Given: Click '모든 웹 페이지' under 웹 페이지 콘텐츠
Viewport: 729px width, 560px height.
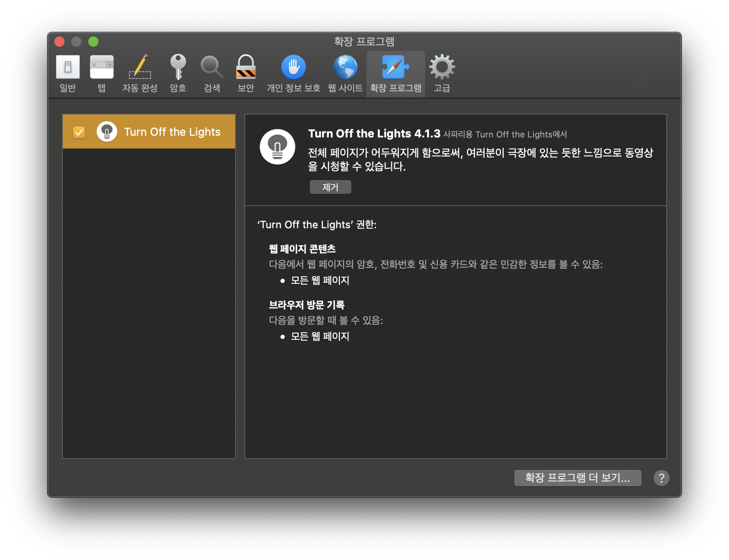Looking at the screenshot, I should (x=320, y=280).
